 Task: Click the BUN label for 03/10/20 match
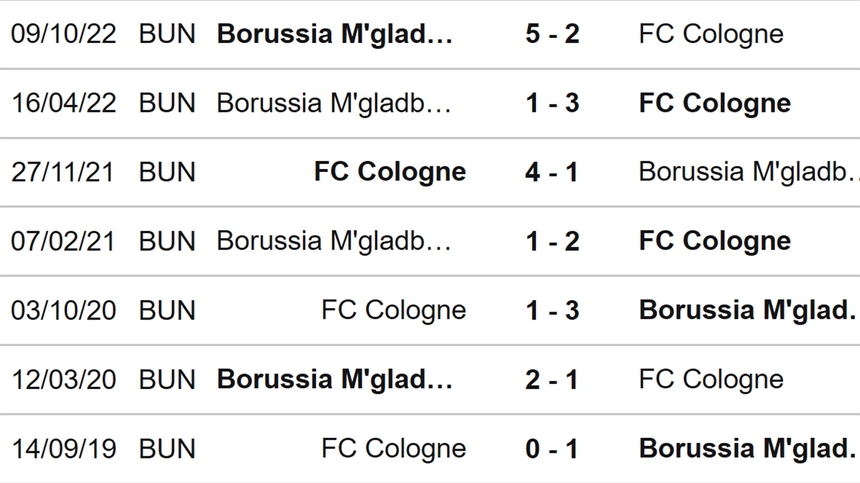[167, 310]
